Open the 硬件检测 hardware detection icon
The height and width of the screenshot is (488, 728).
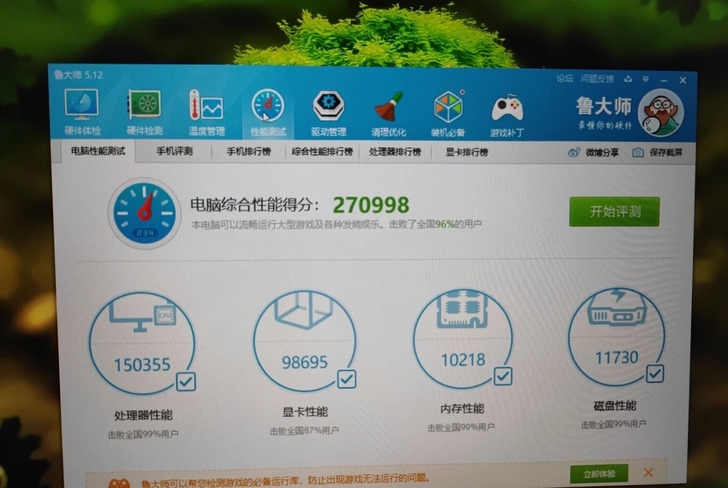144,111
